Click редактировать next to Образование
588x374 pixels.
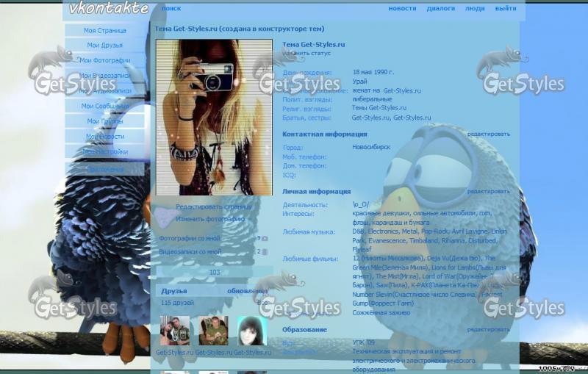tap(488, 329)
